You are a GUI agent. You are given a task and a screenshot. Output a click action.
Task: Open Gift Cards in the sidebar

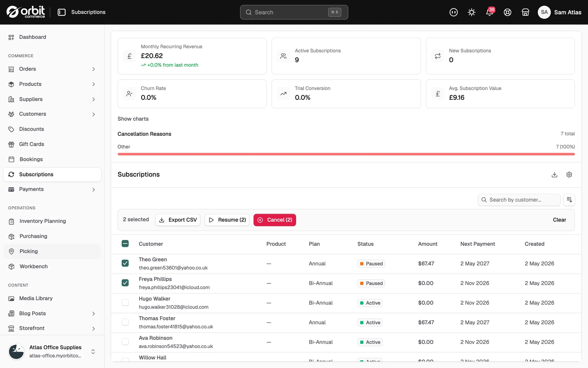(x=52, y=144)
